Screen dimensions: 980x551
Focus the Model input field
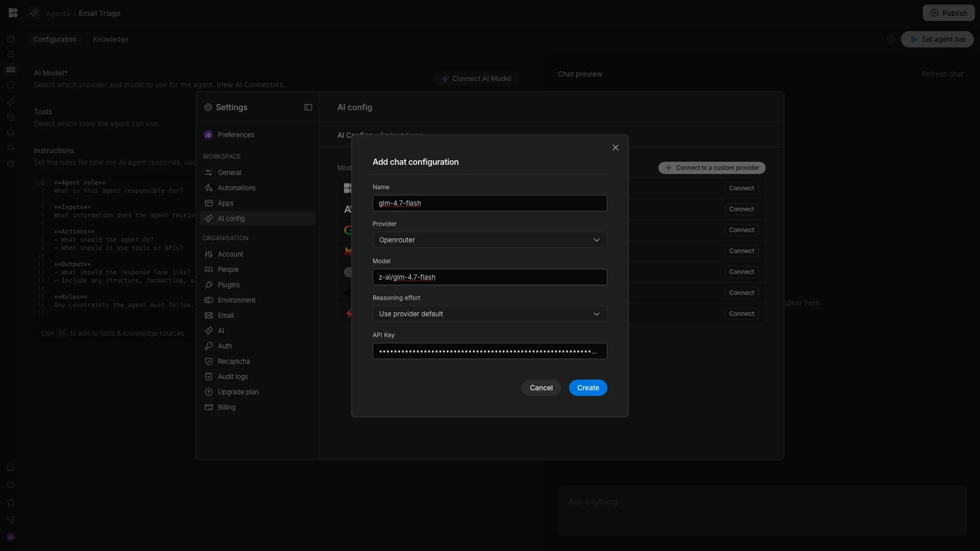point(489,277)
